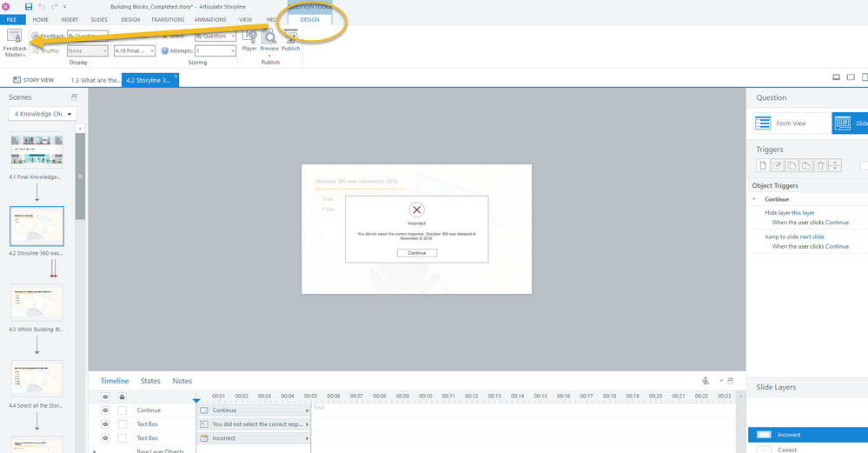Open the quick access toolbar customize arrow

65,7
